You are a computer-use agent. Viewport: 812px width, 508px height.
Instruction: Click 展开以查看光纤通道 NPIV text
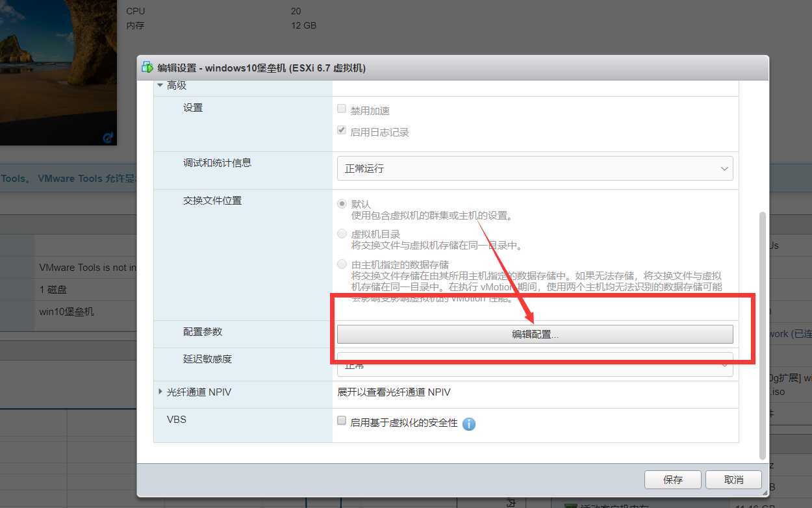pyautogui.click(x=394, y=392)
